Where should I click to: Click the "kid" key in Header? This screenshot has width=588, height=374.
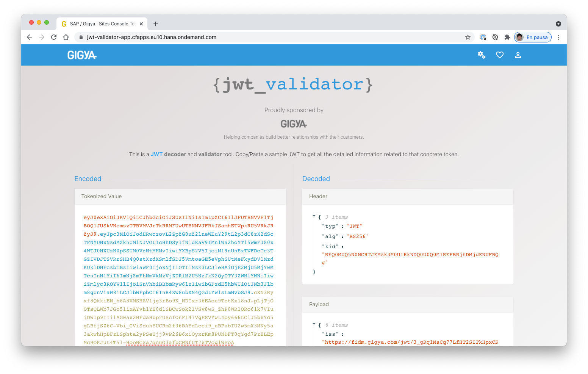click(x=330, y=247)
